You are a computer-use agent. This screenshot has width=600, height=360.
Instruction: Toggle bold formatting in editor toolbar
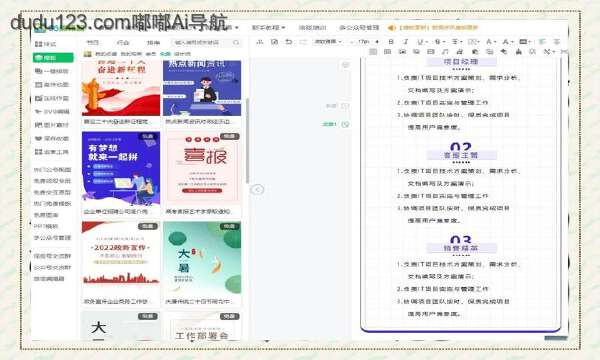tap(391, 42)
